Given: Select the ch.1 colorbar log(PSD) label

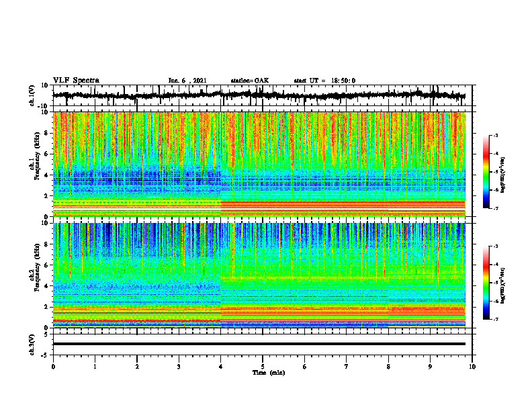Looking at the screenshot, I should (x=503, y=175).
